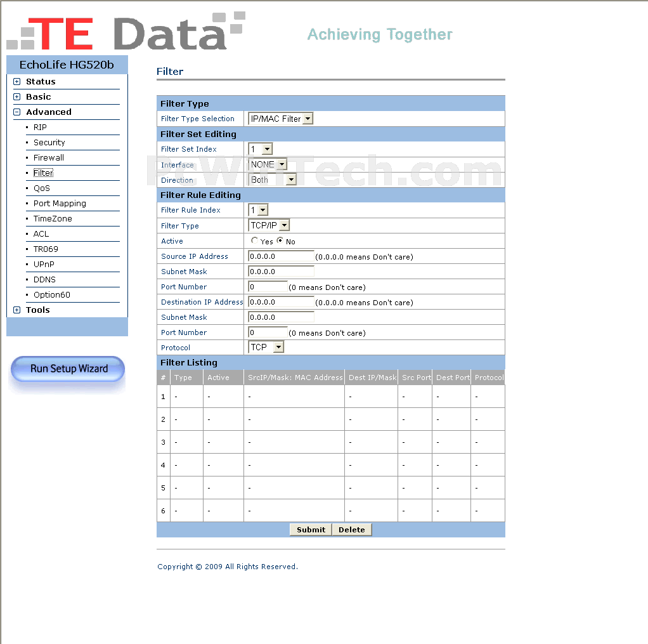
Task: Click the source Subnet Mask field
Action: coord(281,272)
